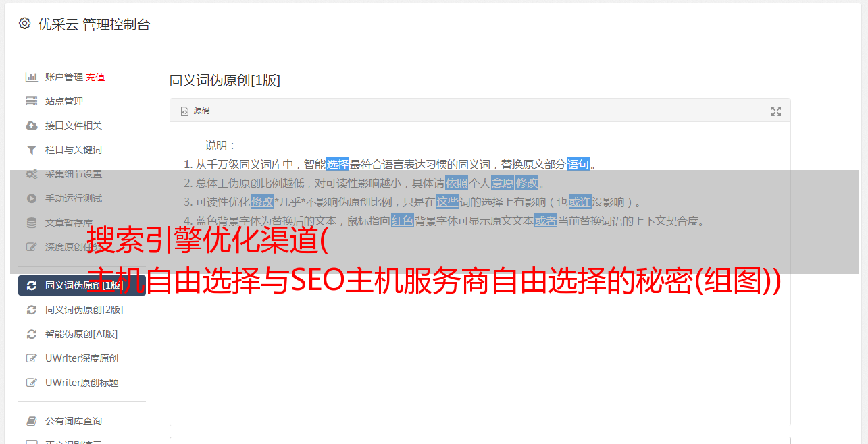This screenshot has height=444, width=868.
Task: Click inside the editor text area below the instructions
Action: click(x=480, y=351)
